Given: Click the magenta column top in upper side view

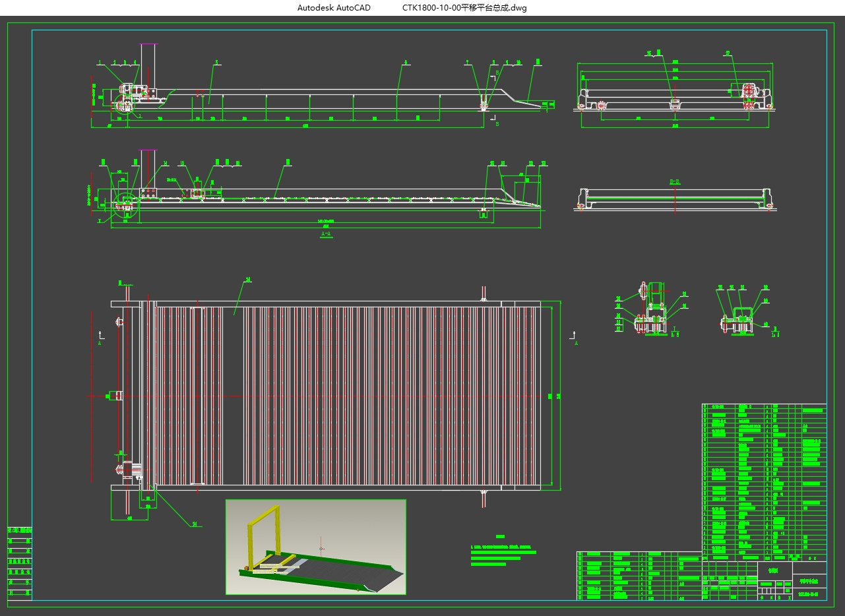Looking at the screenshot, I should click(x=148, y=44).
